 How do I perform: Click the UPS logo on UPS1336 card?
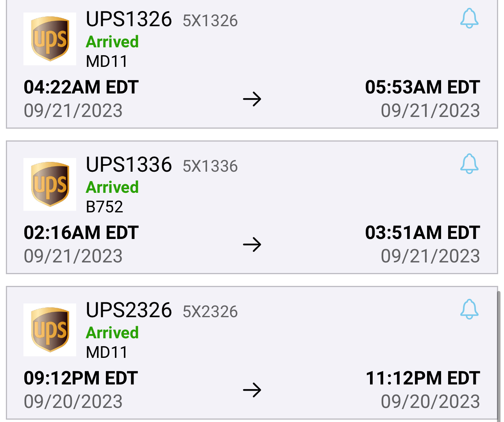pyautogui.click(x=50, y=184)
